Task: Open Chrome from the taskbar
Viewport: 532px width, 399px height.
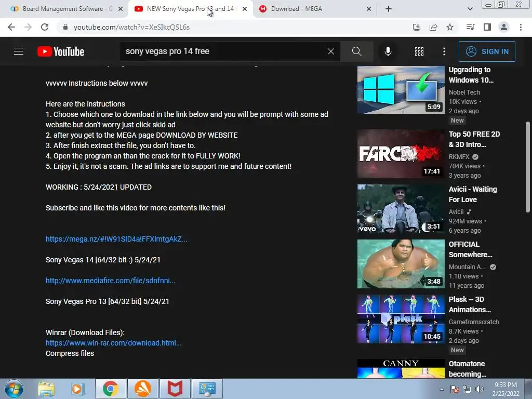Action: 111,389
